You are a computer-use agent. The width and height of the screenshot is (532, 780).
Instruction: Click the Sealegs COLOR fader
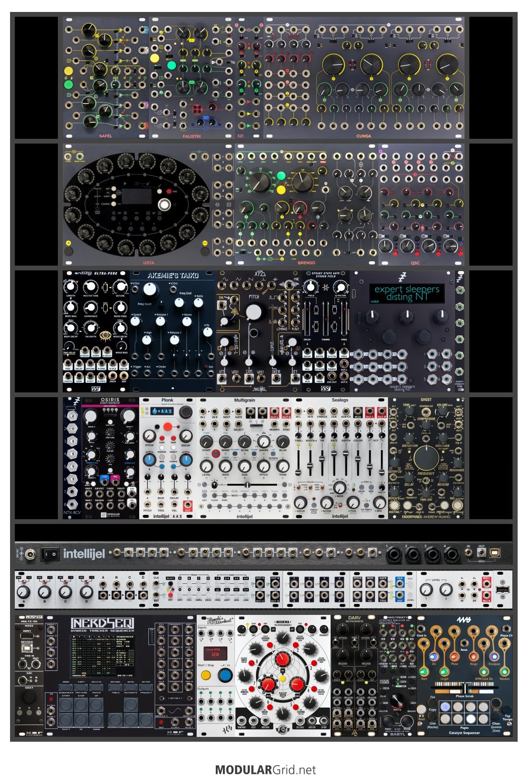[x=358, y=459]
